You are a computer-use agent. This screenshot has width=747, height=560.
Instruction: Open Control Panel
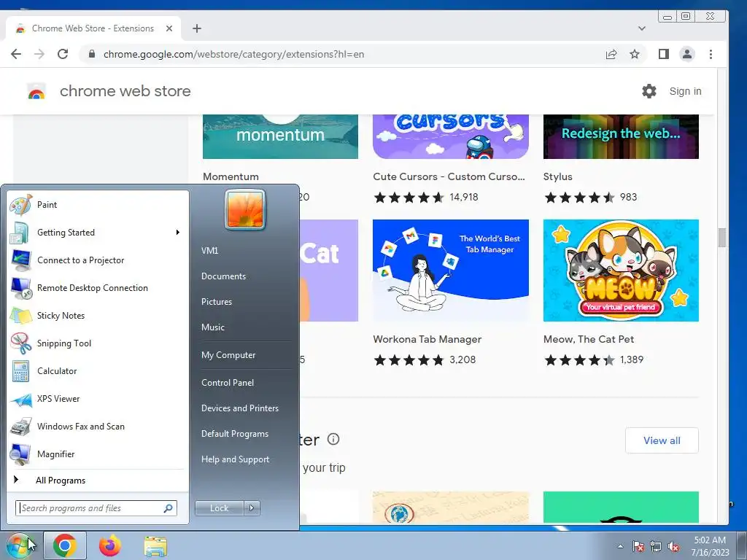click(x=228, y=383)
